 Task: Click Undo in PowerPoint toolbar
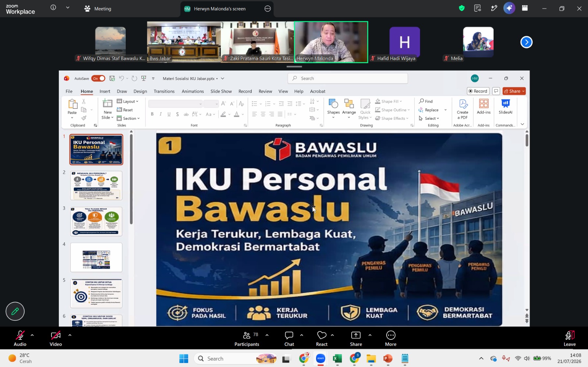[121, 78]
